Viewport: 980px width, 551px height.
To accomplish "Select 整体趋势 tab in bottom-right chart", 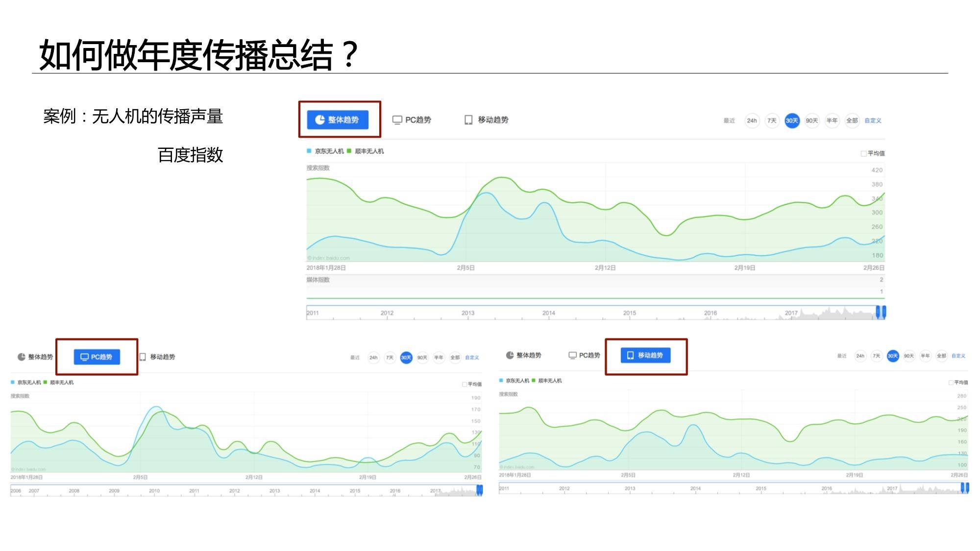I will (x=523, y=356).
